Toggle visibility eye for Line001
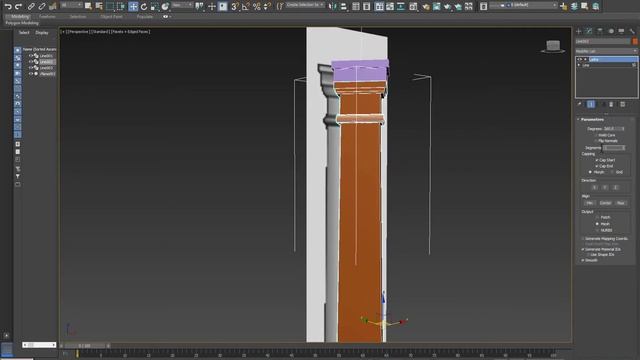 pos(31,56)
